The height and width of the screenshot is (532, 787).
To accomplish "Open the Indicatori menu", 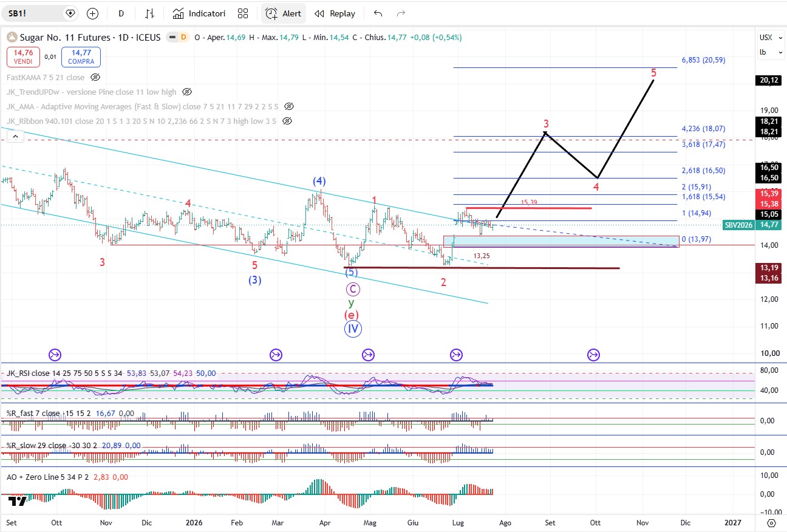I will pyautogui.click(x=199, y=13).
